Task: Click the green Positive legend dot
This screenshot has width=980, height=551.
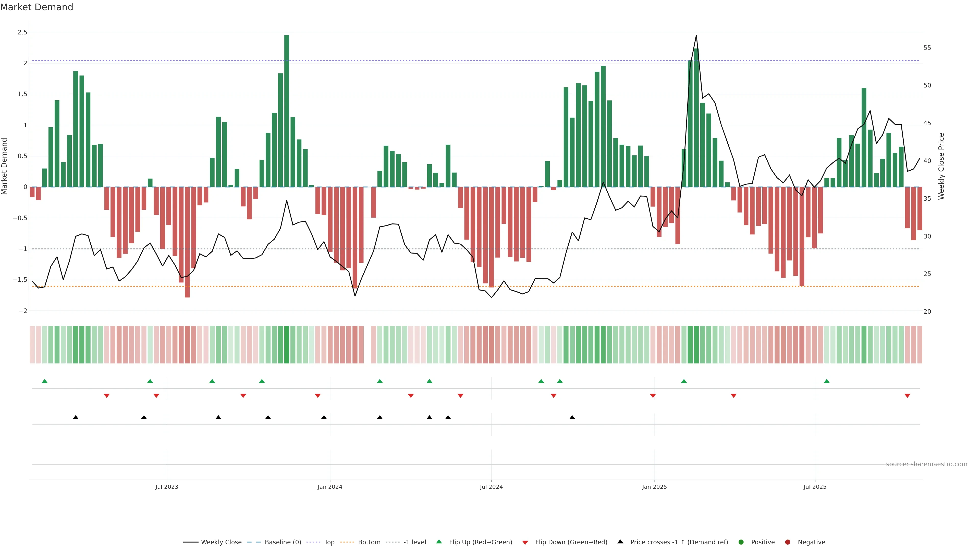Action: [741, 542]
